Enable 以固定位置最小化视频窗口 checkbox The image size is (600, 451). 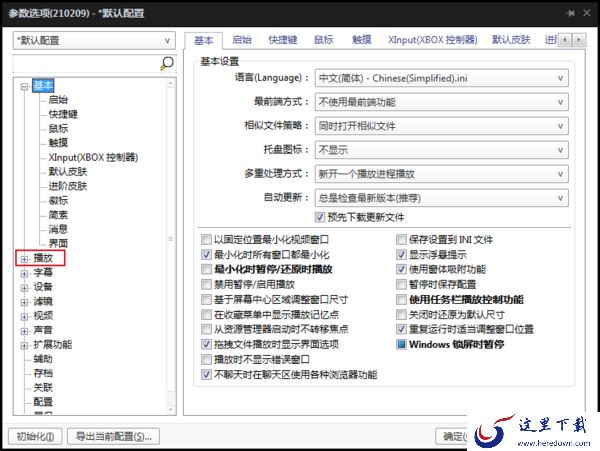pos(206,240)
